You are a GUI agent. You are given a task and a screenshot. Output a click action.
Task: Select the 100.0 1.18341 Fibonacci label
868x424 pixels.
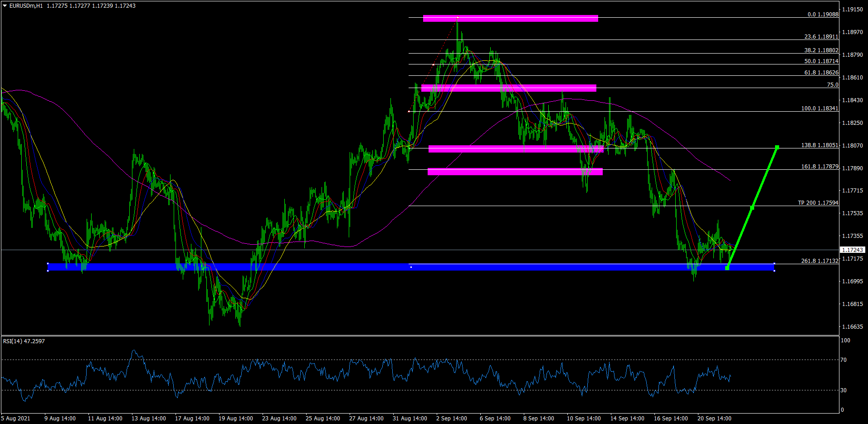click(x=819, y=108)
